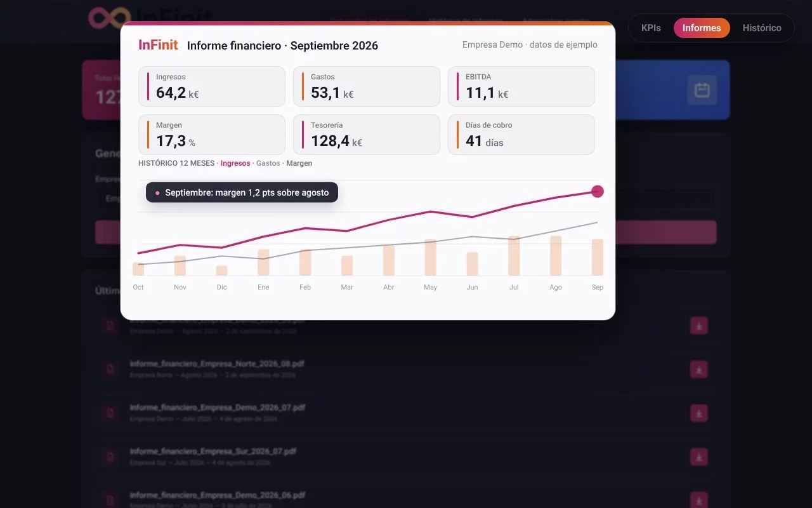Click the calendar icon on the blue card
Viewport: 812px width, 508px height.
point(702,90)
